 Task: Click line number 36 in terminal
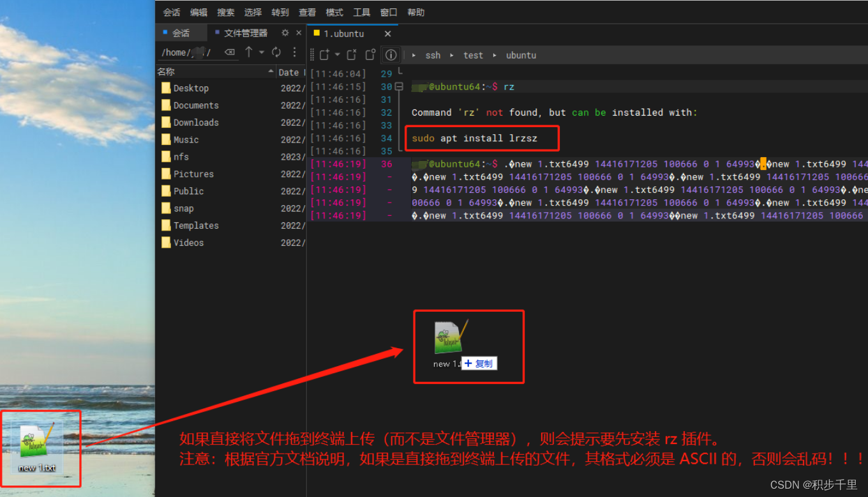coord(387,164)
